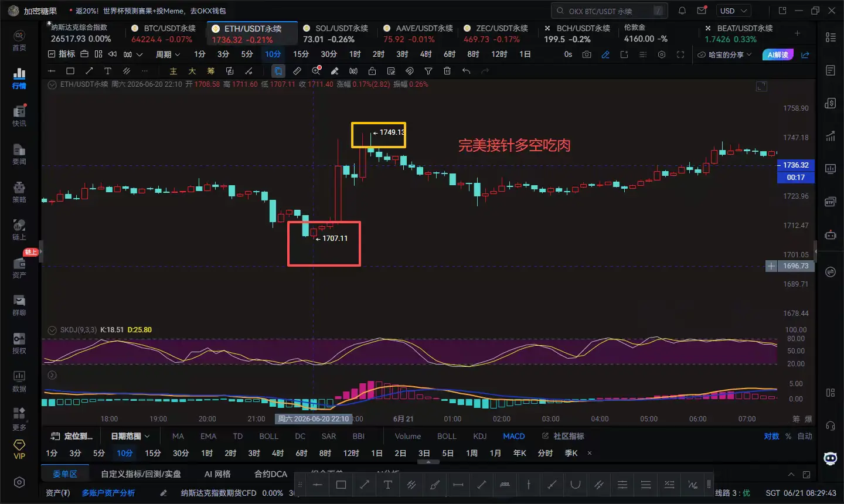This screenshot has height=504, width=844.
Task: Expand the 周期 period dropdown
Action: click(168, 55)
